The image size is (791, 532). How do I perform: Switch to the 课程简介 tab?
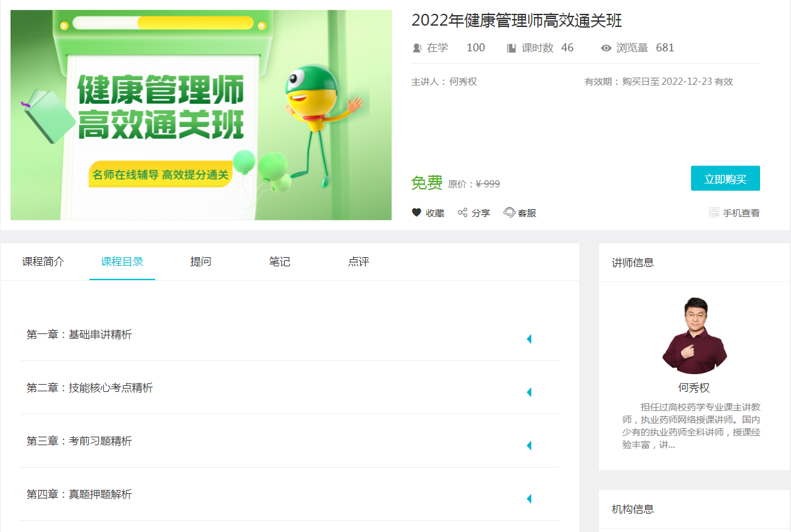click(x=43, y=262)
